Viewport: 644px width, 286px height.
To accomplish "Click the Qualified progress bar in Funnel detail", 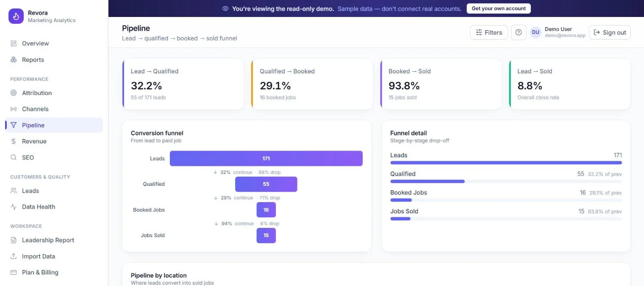I will 506,181.
